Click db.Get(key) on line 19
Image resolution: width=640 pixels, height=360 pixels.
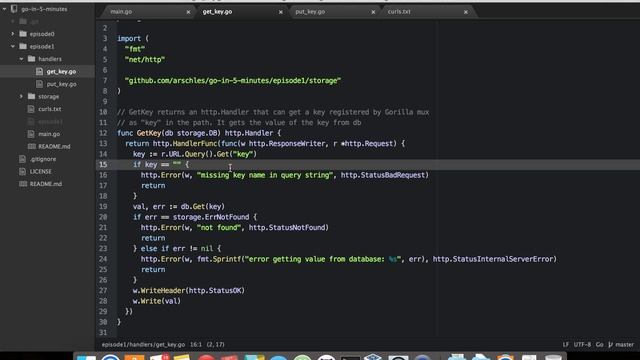point(203,207)
